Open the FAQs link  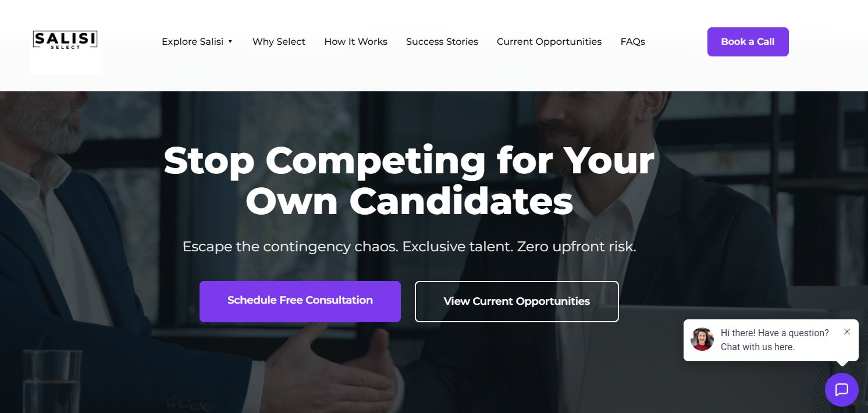coord(632,42)
